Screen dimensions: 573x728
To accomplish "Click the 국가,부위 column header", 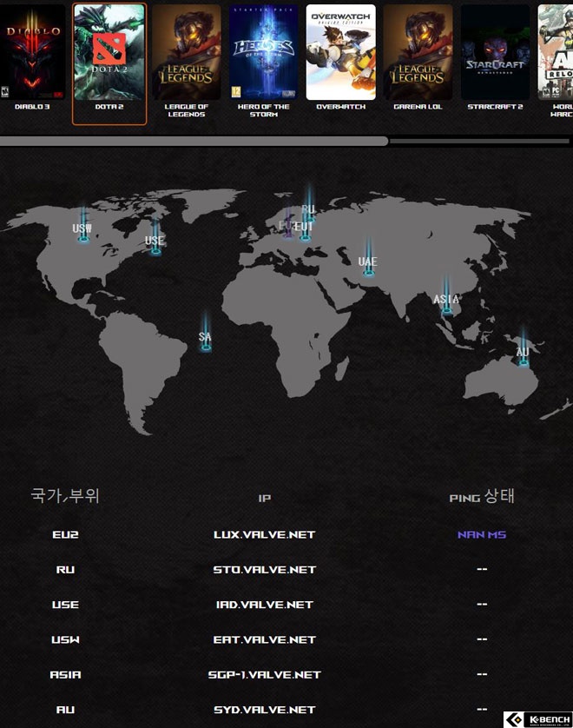I will click(65, 495).
